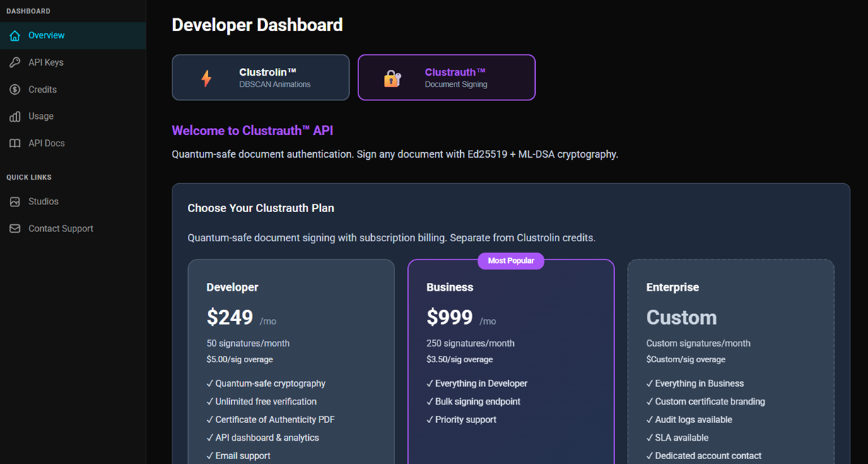Click the Developer Dashboard heading

pos(257,25)
